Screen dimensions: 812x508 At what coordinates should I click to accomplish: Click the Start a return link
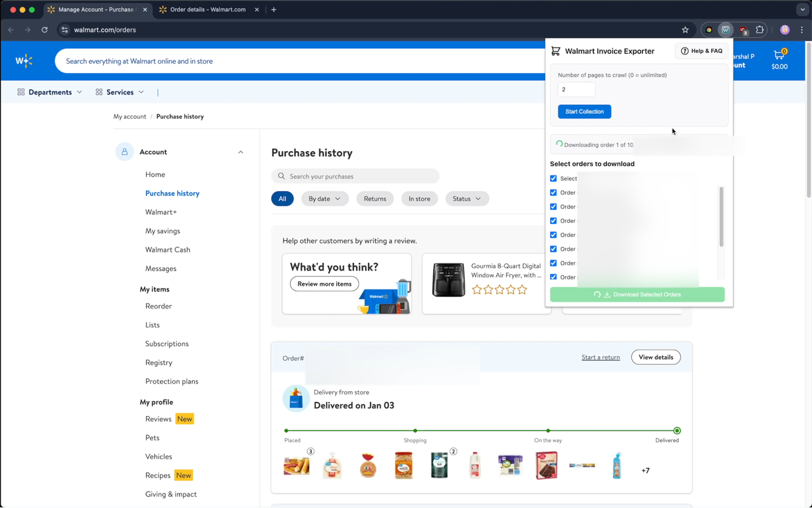[x=600, y=357]
